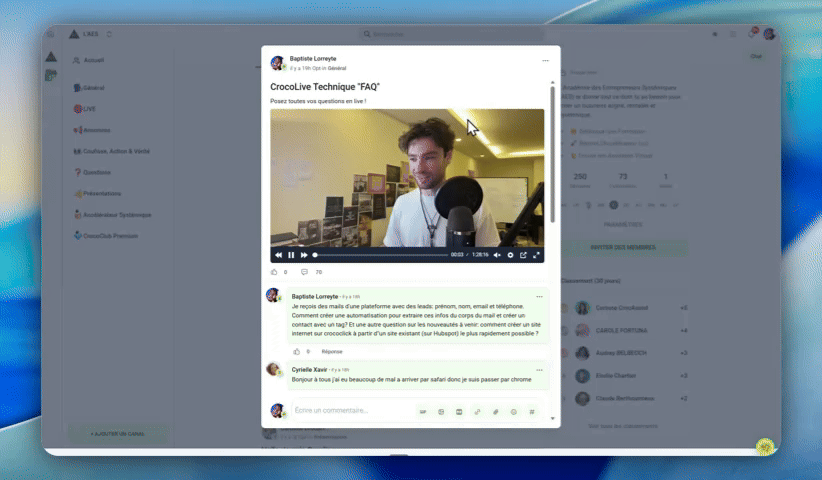The width and height of the screenshot is (822, 480).
Task: Click the Paramètres button
Action: [x=623, y=225]
